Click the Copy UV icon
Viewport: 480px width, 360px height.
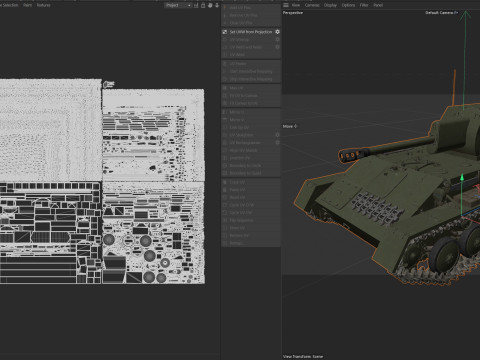click(x=225, y=182)
